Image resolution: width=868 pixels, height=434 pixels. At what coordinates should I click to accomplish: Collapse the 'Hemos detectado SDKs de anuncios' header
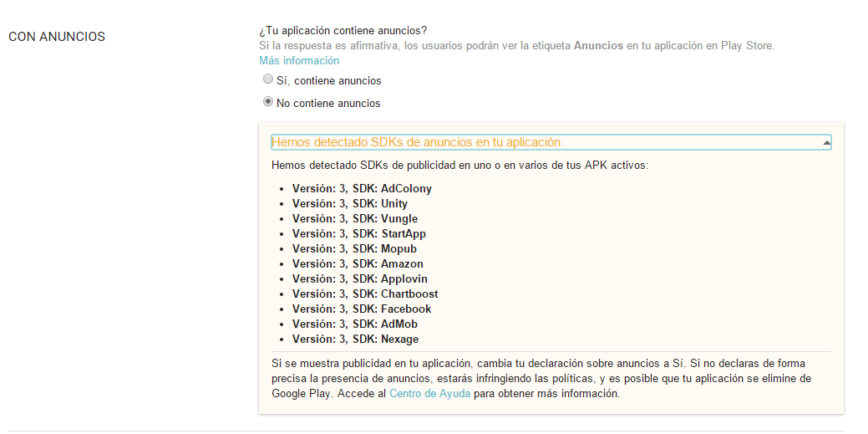[x=551, y=142]
